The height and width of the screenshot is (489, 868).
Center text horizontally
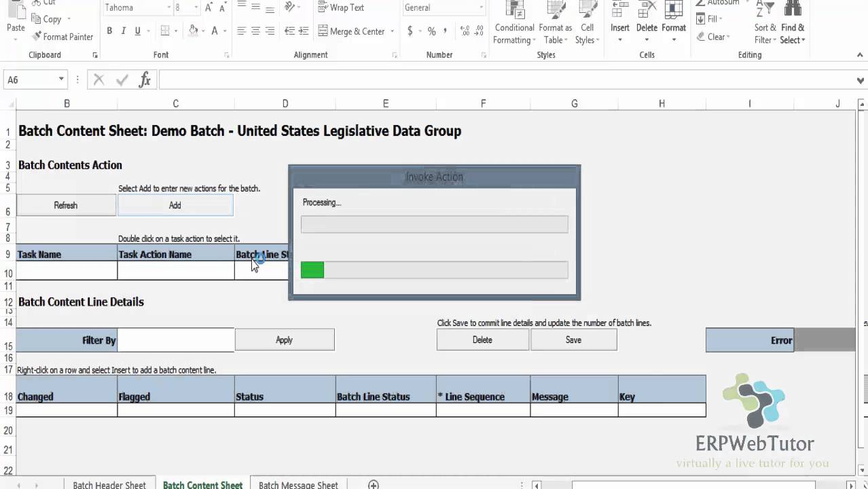point(256,31)
